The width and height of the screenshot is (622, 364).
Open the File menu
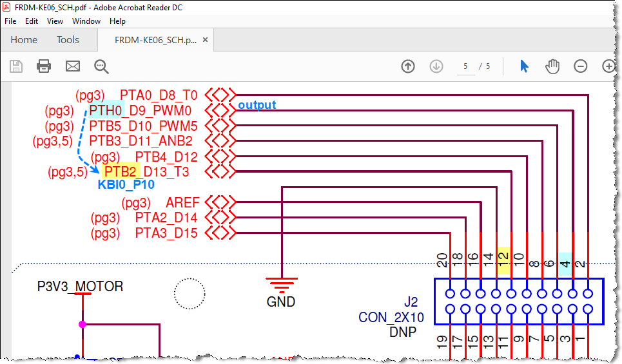click(x=10, y=21)
